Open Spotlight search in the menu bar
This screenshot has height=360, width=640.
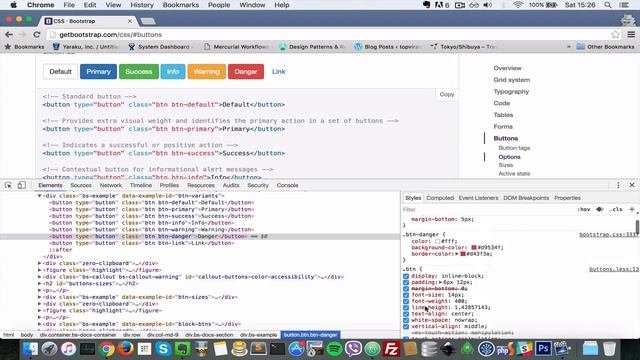click(x=608, y=5)
